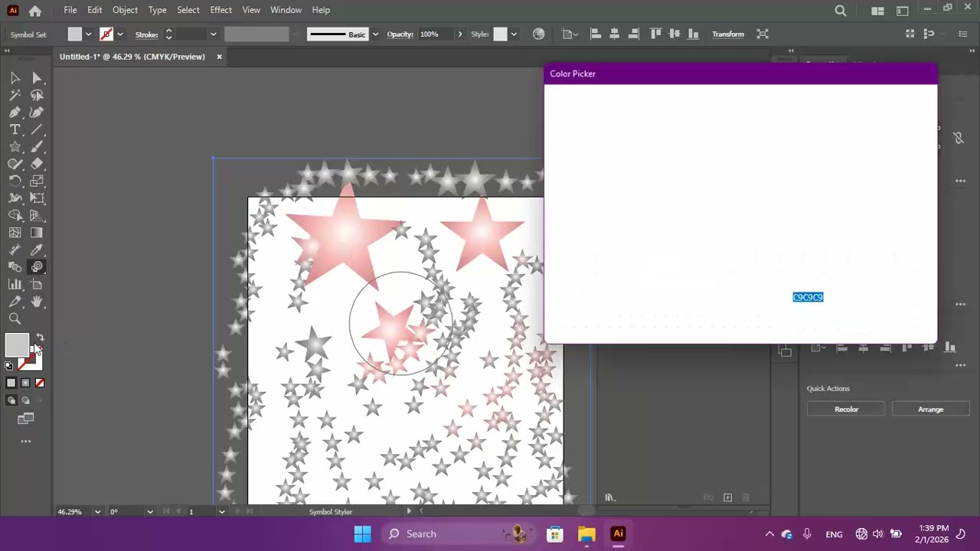This screenshot has width=980, height=551.
Task: Click the active Symbol Styler tool
Action: (x=37, y=267)
